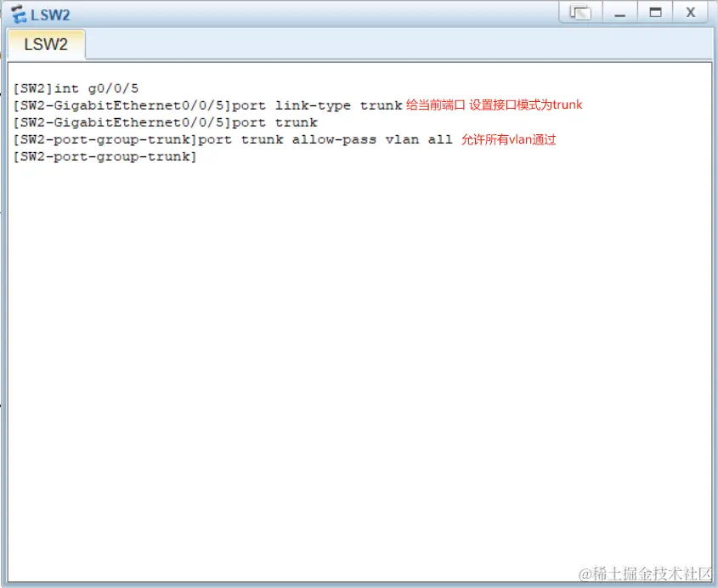The height and width of the screenshot is (588, 718).
Task: Minimize the LSW2 window
Action: (619, 13)
